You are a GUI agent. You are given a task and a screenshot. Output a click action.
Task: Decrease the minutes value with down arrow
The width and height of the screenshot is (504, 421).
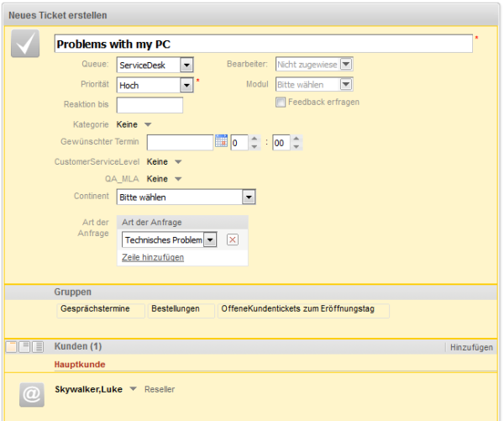click(296, 146)
